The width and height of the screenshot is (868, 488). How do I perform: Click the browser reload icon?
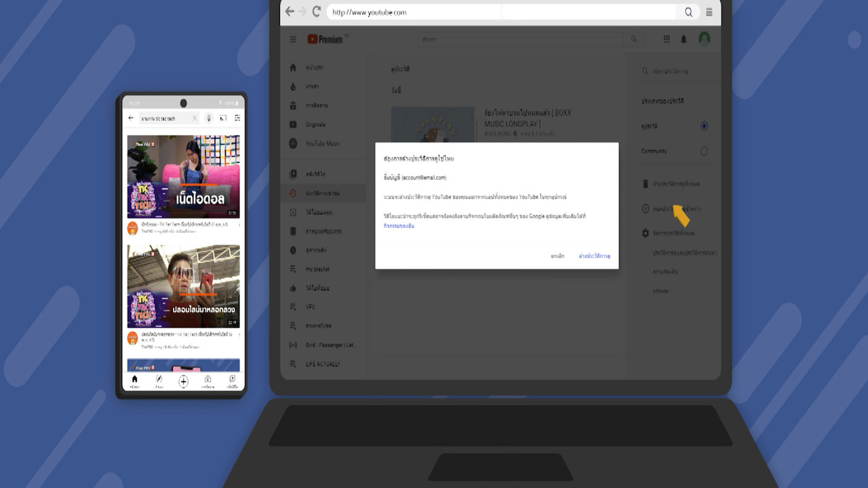tap(317, 12)
